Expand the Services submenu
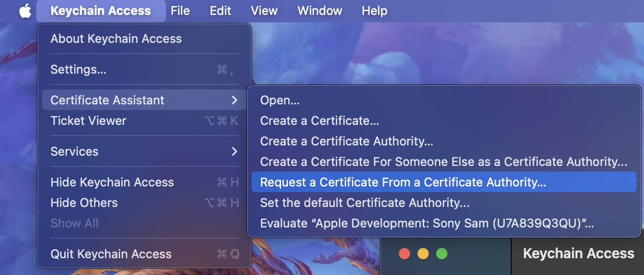 point(144,151)
